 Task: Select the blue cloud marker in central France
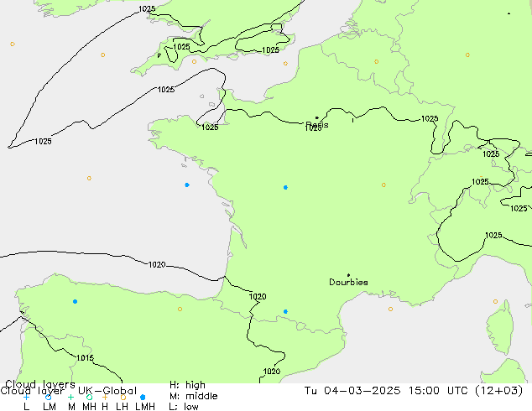[285, 188]
